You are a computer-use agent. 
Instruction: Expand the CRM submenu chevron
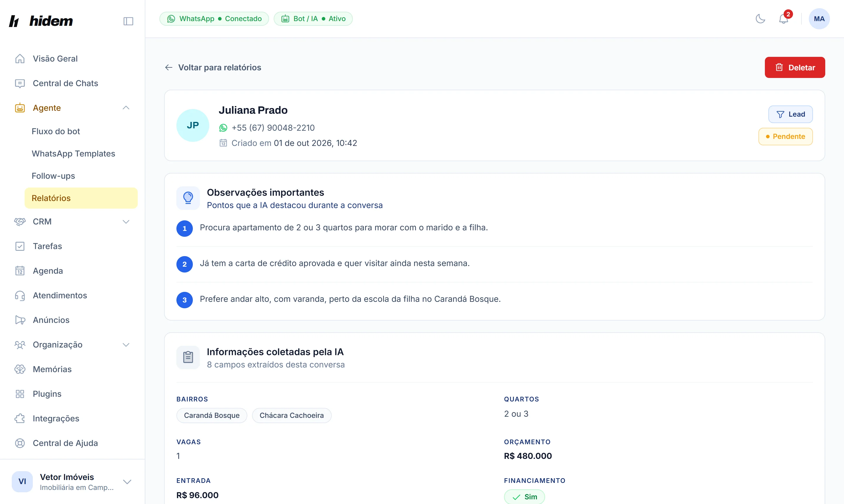tap(126, 222)
